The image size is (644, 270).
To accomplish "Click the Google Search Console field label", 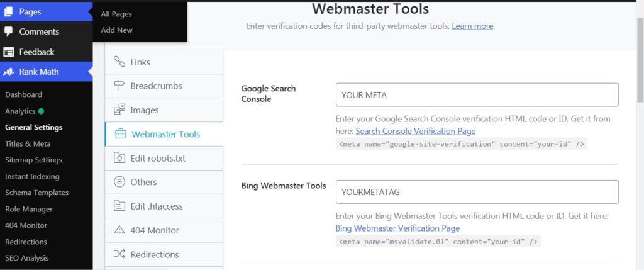I will tap(268, 94).
